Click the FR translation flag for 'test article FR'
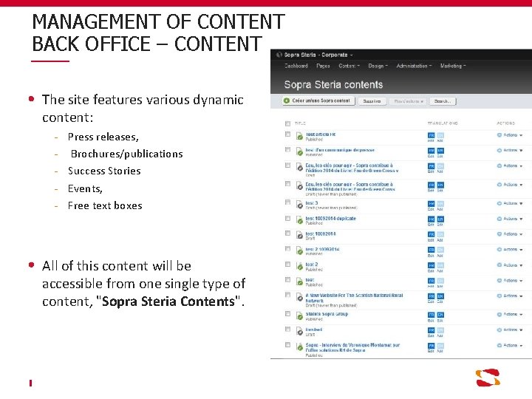This screenshot has width=532, height=399. 431,135
